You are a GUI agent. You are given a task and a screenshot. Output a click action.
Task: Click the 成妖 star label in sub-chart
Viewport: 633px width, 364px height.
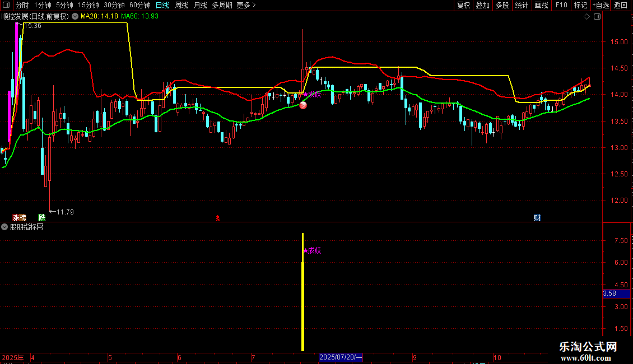pos(312,251)
